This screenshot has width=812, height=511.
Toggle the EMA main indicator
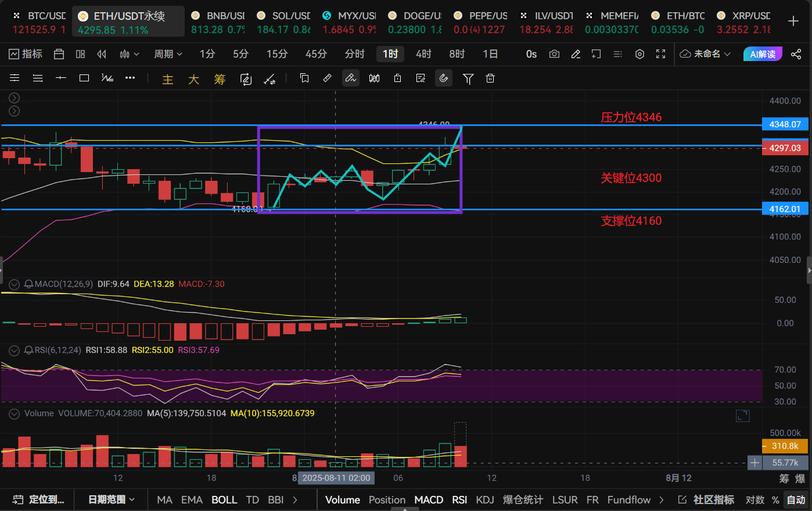pyautogui.click(x=192, y=499)
